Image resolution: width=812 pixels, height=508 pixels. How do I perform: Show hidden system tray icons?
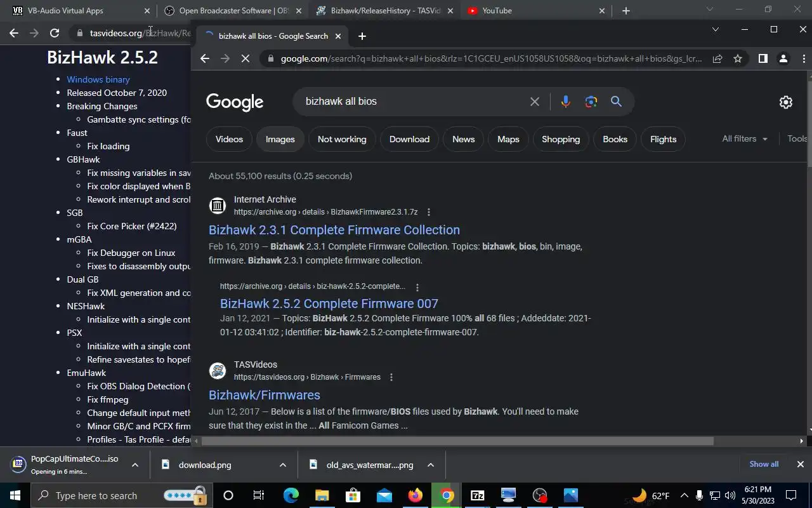684,495
